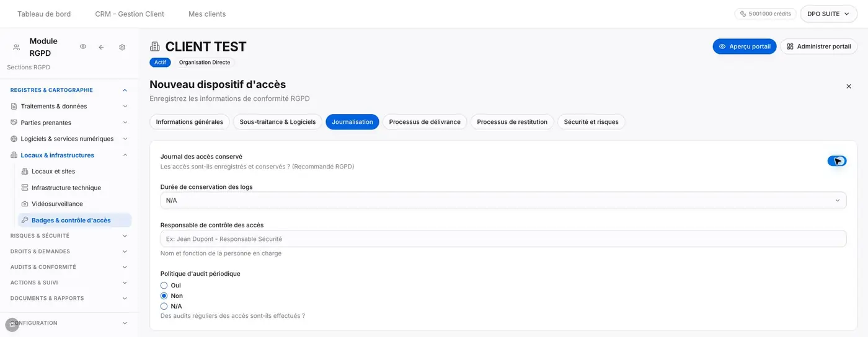Open CRM - Gestion Client menu
The image size is (868, 337).
click(x=130, y=14)
